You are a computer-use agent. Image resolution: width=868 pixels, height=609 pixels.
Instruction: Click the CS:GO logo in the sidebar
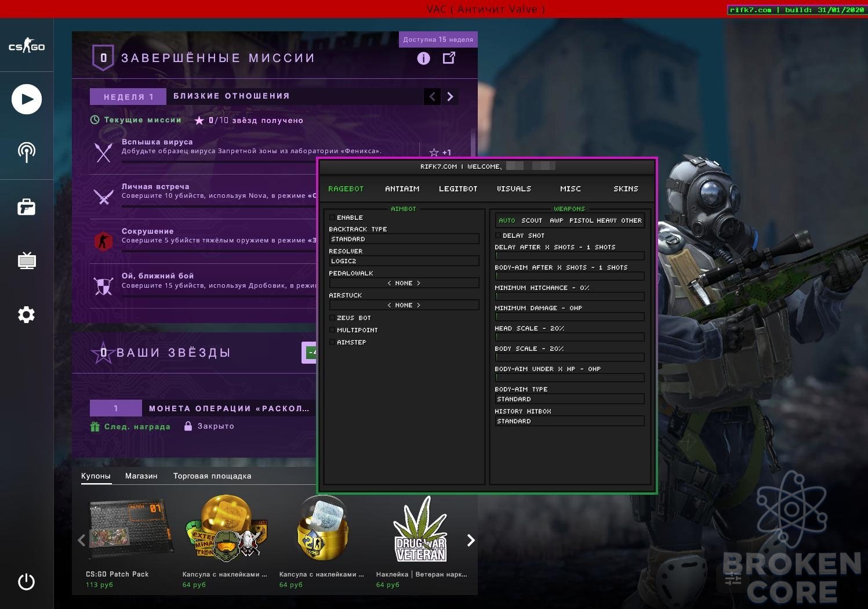(x=27, y=46)
